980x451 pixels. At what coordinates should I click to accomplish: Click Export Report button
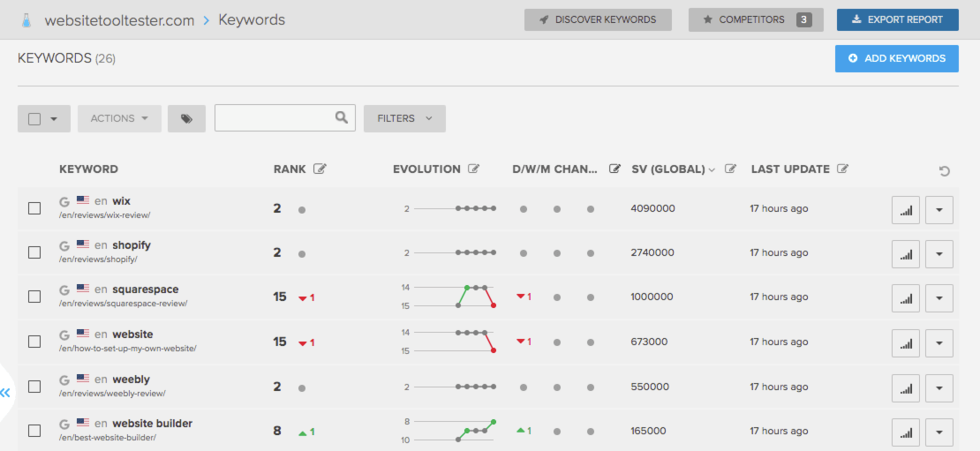click(x=898, y=20)
